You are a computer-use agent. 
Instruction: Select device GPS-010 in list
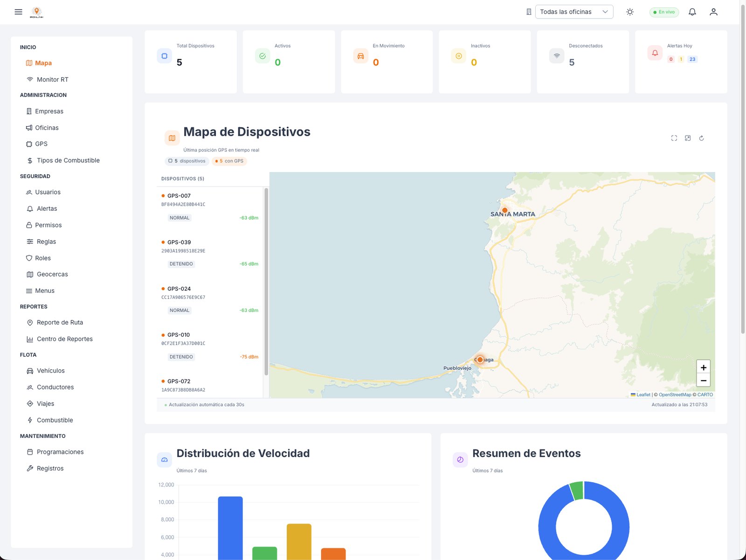pos(210,346)
